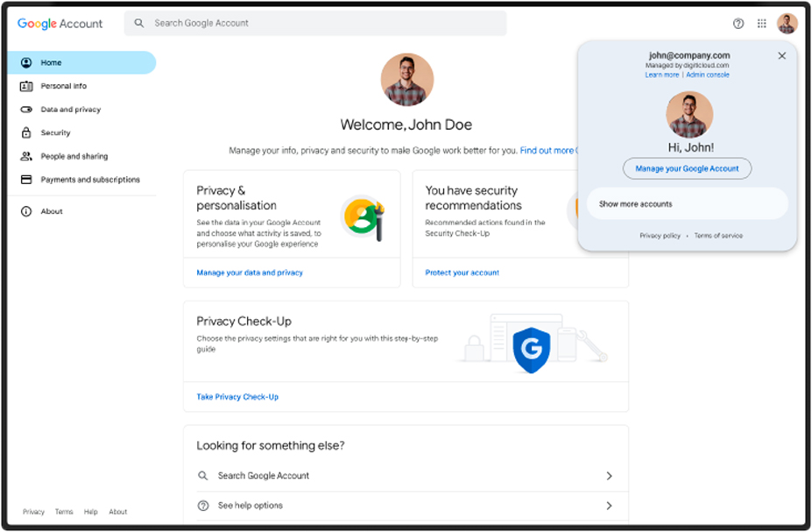Click the Manage your data and privacy link
Viewport: 812px width, 532px height.
tap(250, 273)
